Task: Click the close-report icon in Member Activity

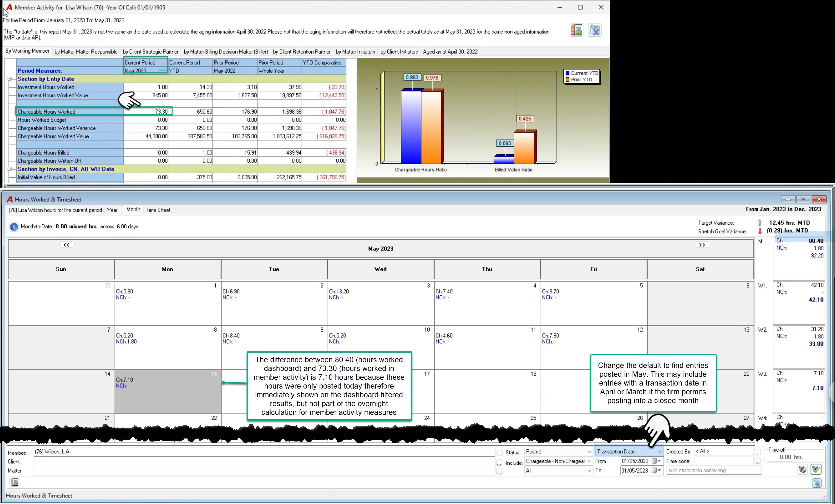Action: tap(595, 30)
